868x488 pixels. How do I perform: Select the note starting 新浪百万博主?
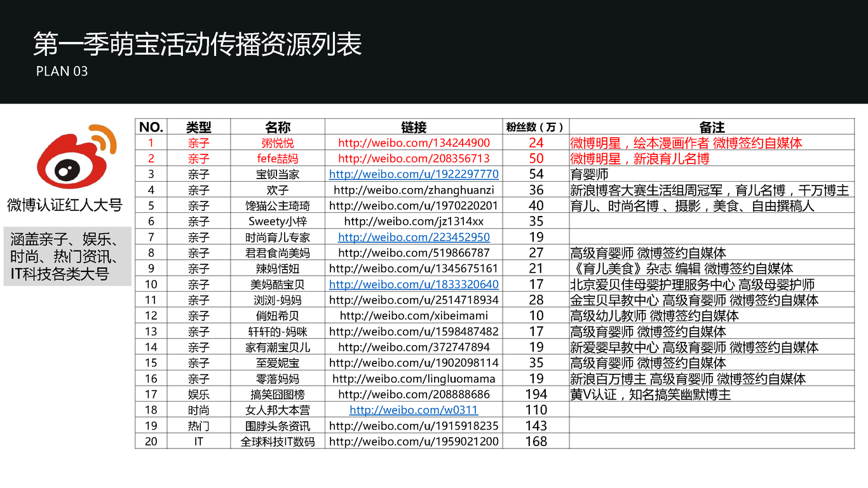coord(688,378)
